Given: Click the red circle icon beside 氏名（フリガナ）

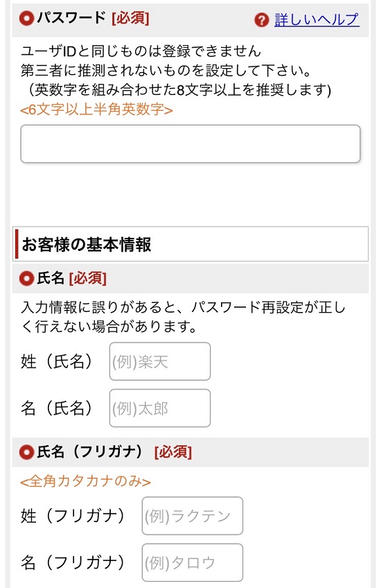Looking at the screenshot, I should coord(26,452).
